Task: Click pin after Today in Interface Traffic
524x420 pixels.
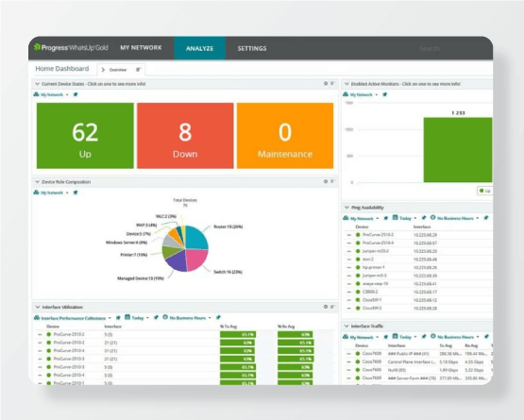Action: tap(424, 337)
